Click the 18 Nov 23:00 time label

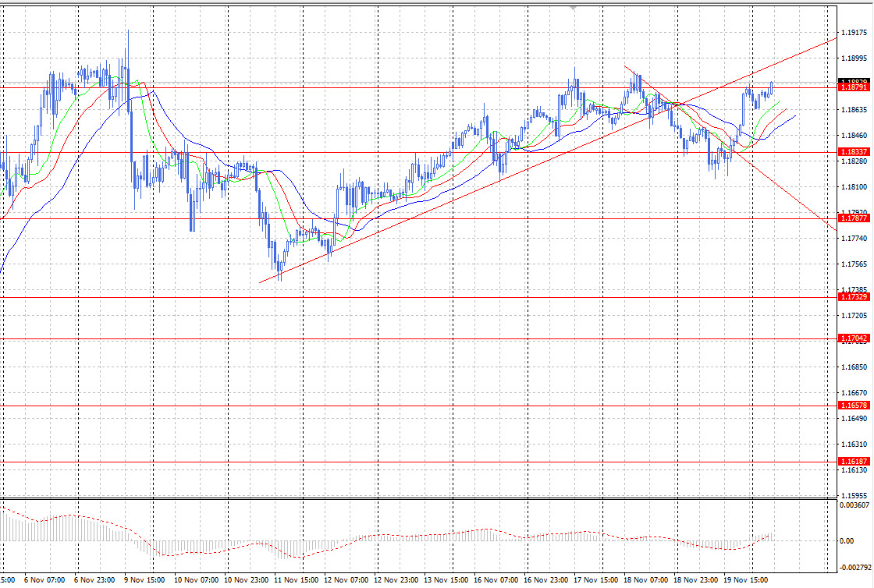pyautogui.click(x=695, y=579)
